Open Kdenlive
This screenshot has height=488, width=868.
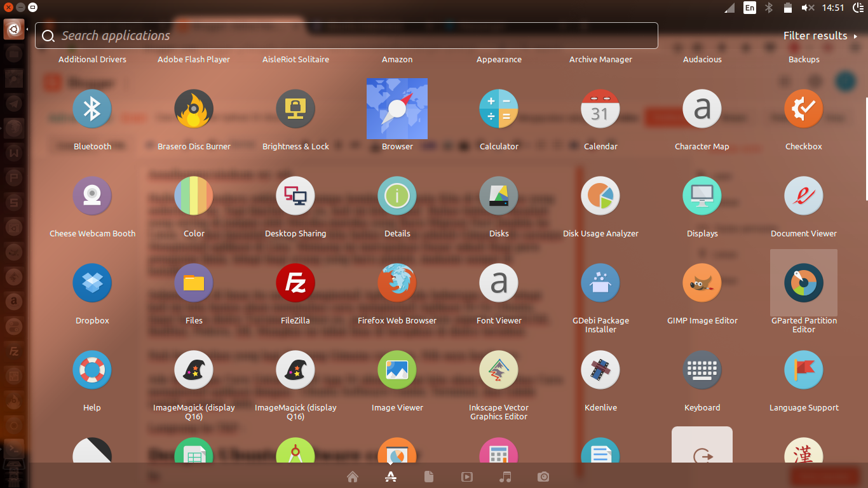point(600,370)
